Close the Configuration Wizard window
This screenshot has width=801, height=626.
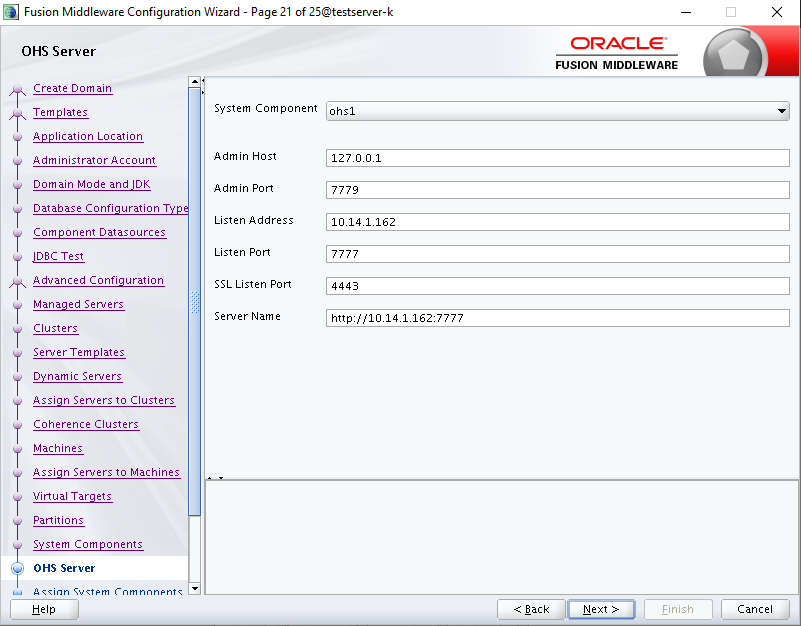(777, 12)
